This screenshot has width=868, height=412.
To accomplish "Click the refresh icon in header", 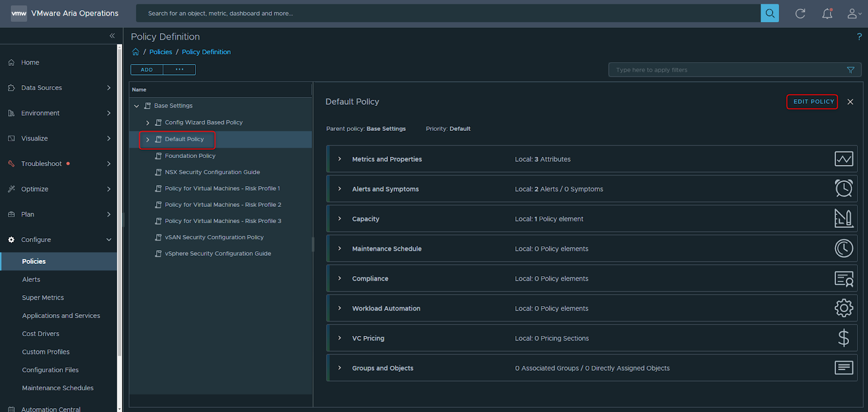I will 800,14.
